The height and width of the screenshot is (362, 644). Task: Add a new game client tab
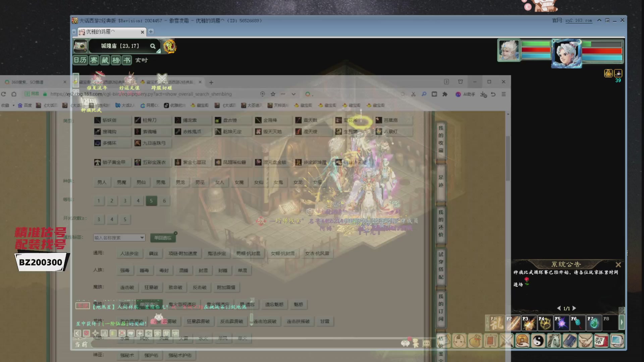pyautogui.click(x=151, y=32)
